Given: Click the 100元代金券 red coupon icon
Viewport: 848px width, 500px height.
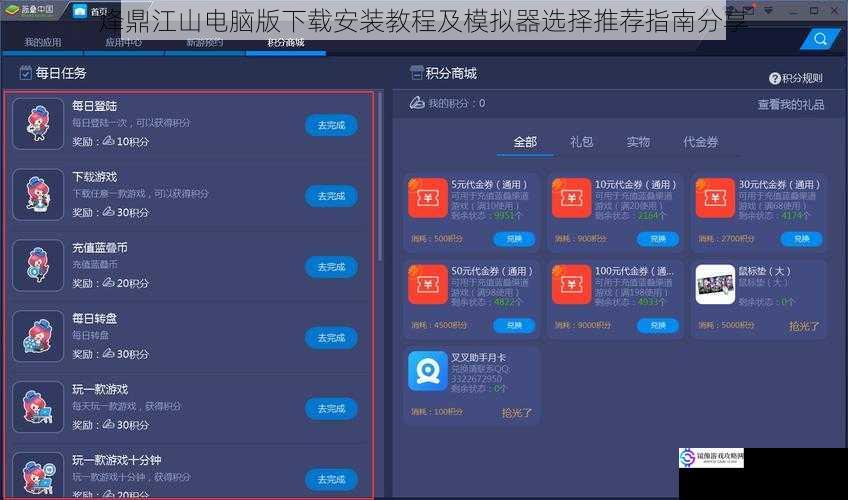Looking at the screenshot, I should (x=572, y=284).
